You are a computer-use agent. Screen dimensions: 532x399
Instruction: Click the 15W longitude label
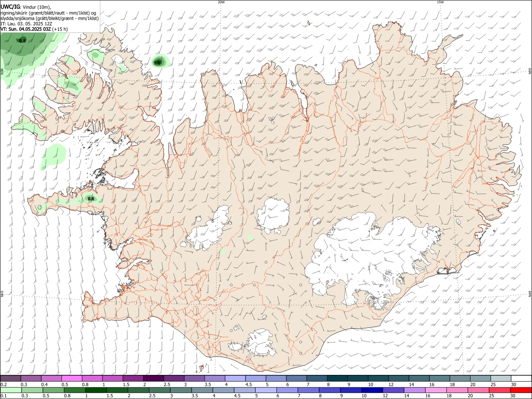pos(440,2)
